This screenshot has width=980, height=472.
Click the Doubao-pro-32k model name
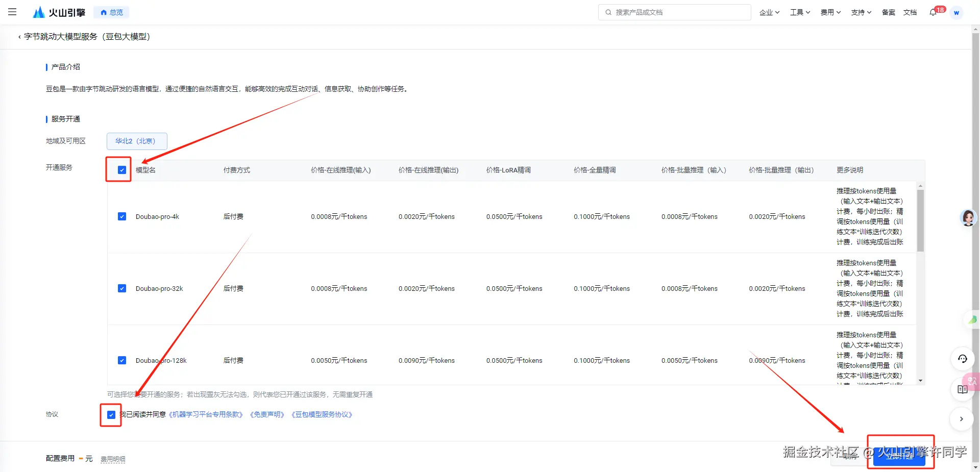coord(159,288)
